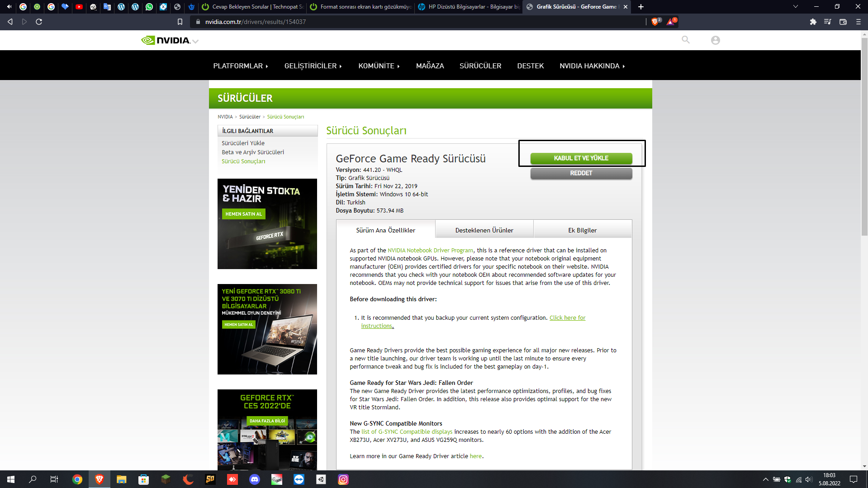Expand the PLATFORMLAR menu
Screen dimensions: 868x488
click(241, 66)
